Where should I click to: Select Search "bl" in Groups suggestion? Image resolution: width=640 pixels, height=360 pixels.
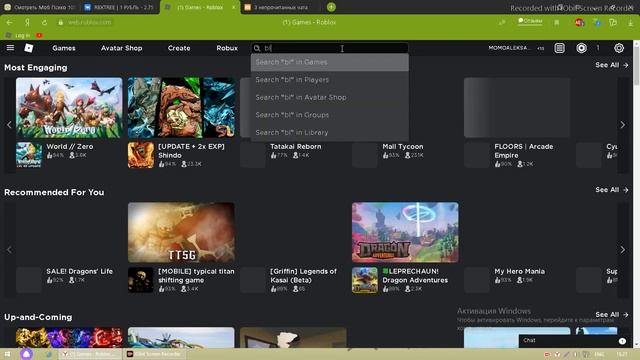click(x=329, y=115)
